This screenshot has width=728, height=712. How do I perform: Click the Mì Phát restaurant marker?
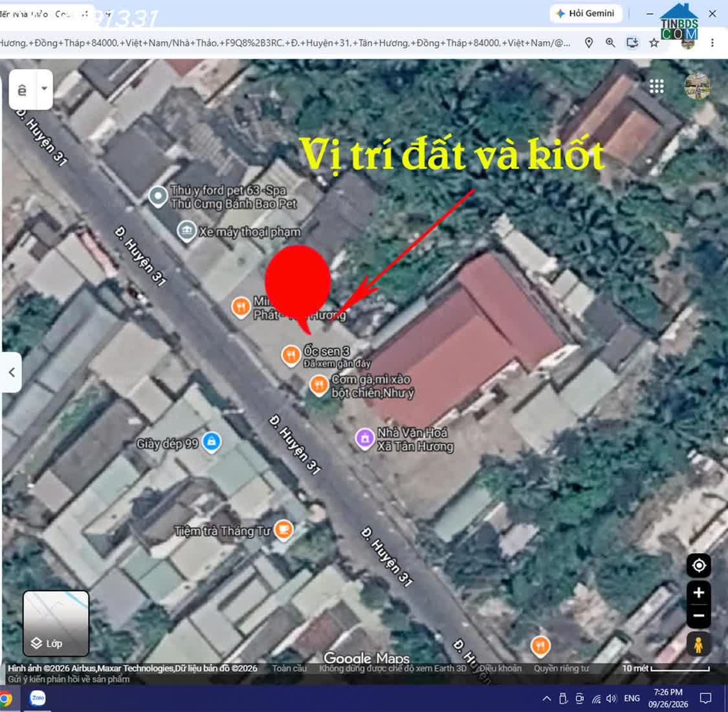241,307
